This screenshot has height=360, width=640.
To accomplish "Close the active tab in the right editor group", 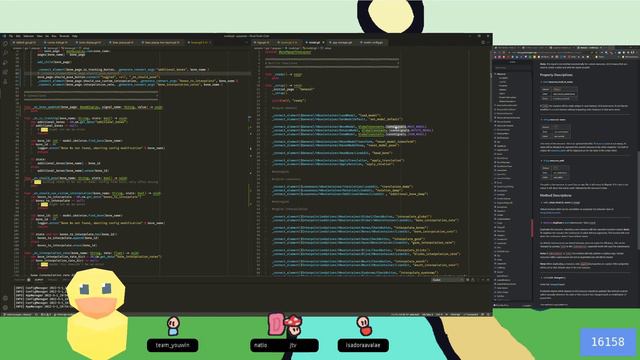I will pyautogui.click(x=324, y=42).
